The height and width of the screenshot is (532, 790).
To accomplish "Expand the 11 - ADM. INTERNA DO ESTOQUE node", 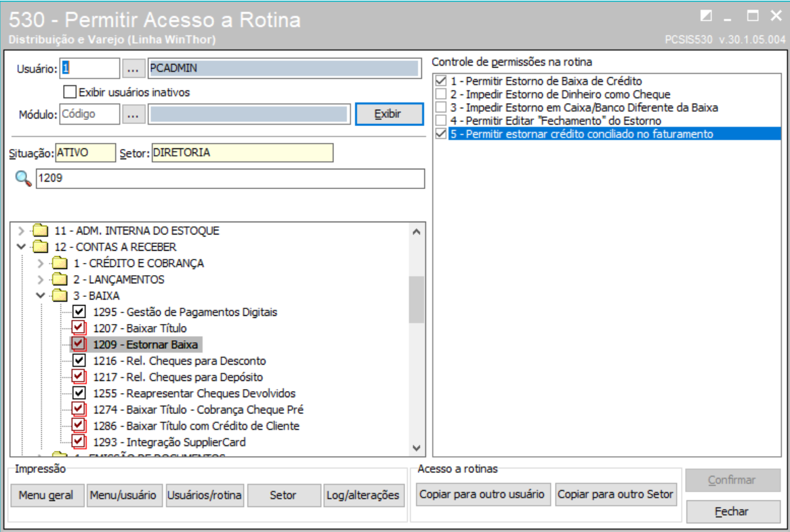I will 21,230.
